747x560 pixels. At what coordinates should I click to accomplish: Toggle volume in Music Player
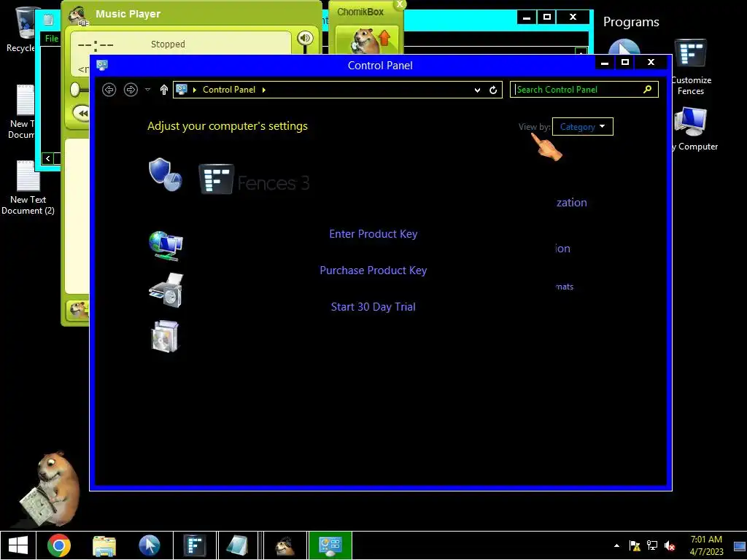tap(305, 38)
